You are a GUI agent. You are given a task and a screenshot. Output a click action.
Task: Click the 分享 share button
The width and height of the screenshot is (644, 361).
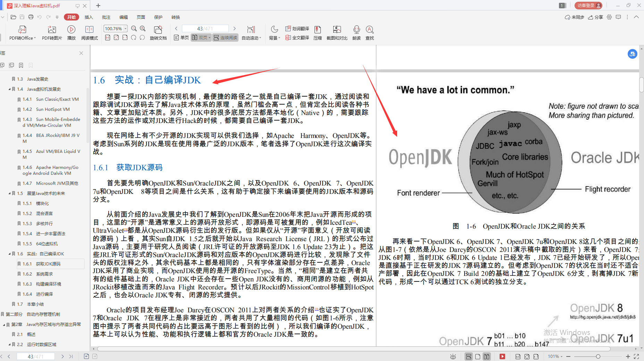click(595, 17)
